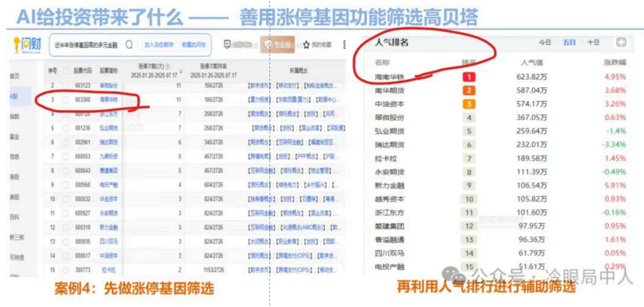Click the 收藏此问句 button

(194, 44)
